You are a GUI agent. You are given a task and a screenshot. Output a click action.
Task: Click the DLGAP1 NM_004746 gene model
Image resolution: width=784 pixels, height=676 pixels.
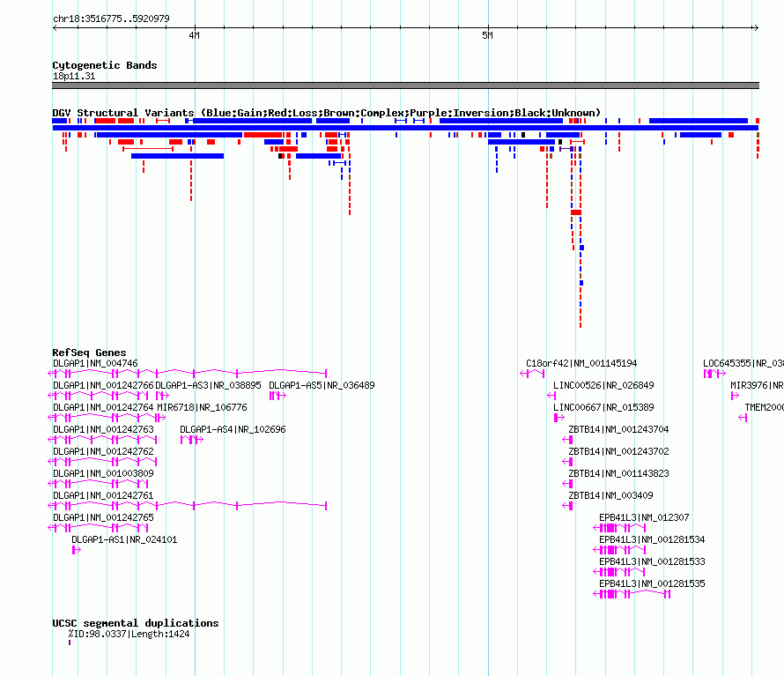(x=187, y=374)
